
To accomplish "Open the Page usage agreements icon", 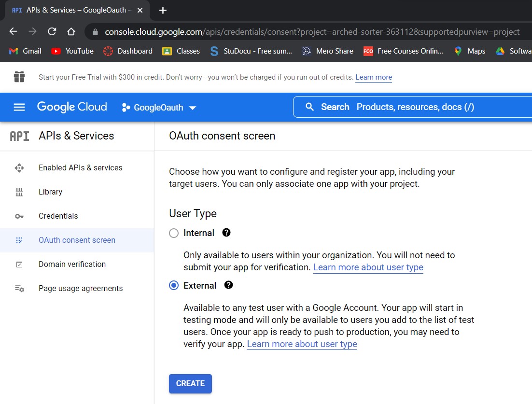I will pos(19,288).
